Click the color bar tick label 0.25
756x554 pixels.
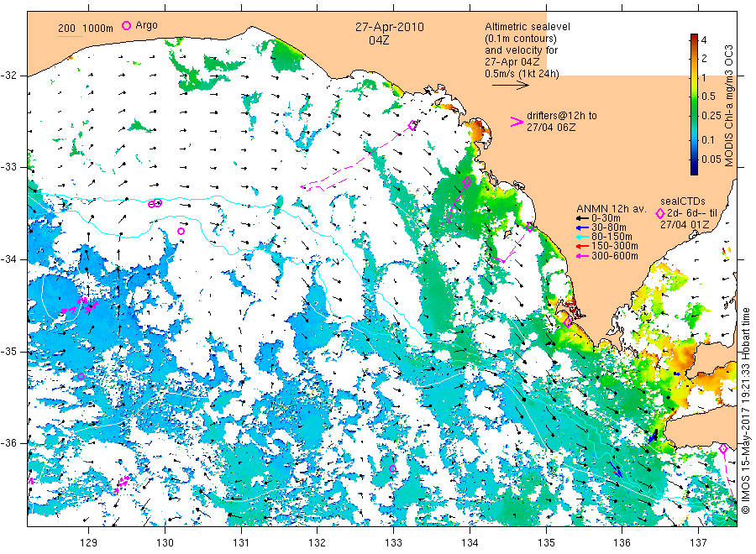click(711, 116)
